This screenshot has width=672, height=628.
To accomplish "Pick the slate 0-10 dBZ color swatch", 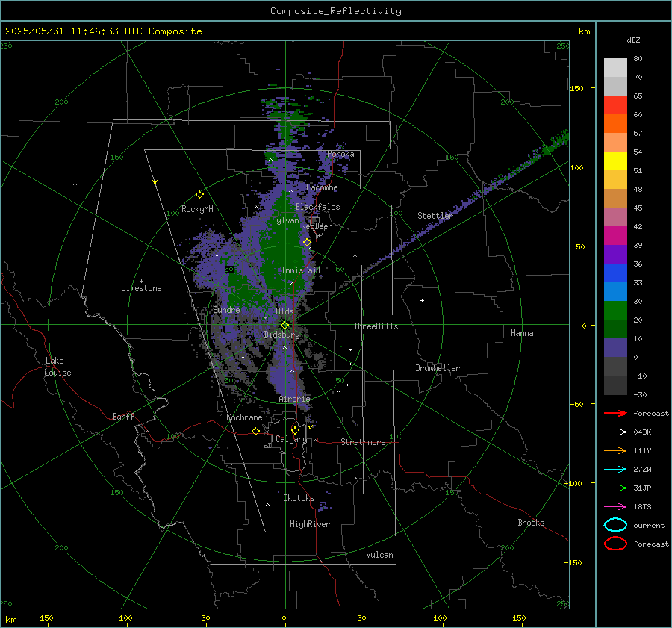I will tap(615, 347).
